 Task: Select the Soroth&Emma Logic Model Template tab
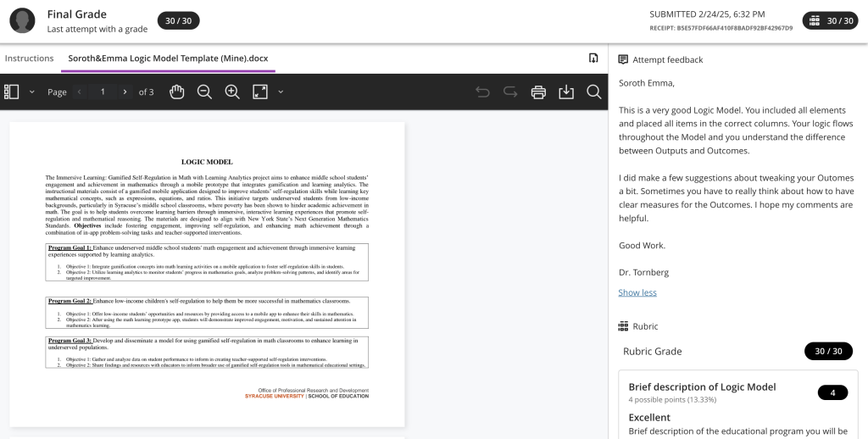pyautogui.click(x=166, y=58)
